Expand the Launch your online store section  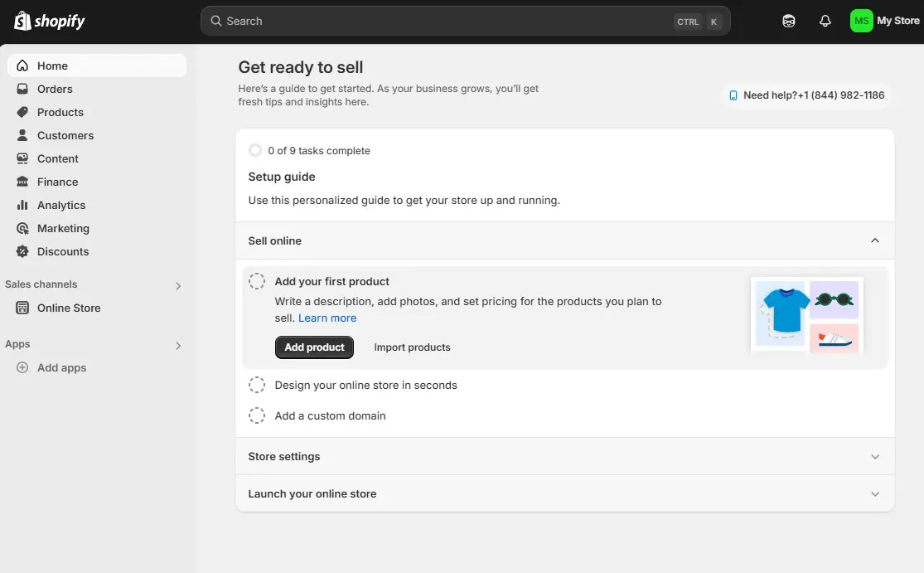tap(875, 493)
